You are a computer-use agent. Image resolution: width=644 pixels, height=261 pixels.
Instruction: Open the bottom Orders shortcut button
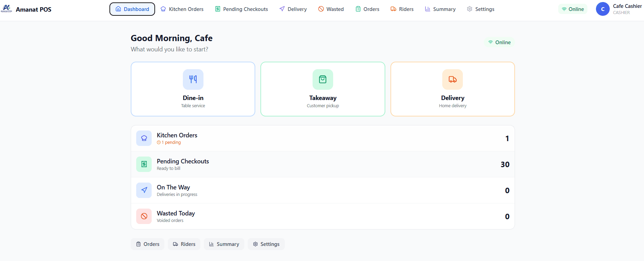click(x=148, y=244)
